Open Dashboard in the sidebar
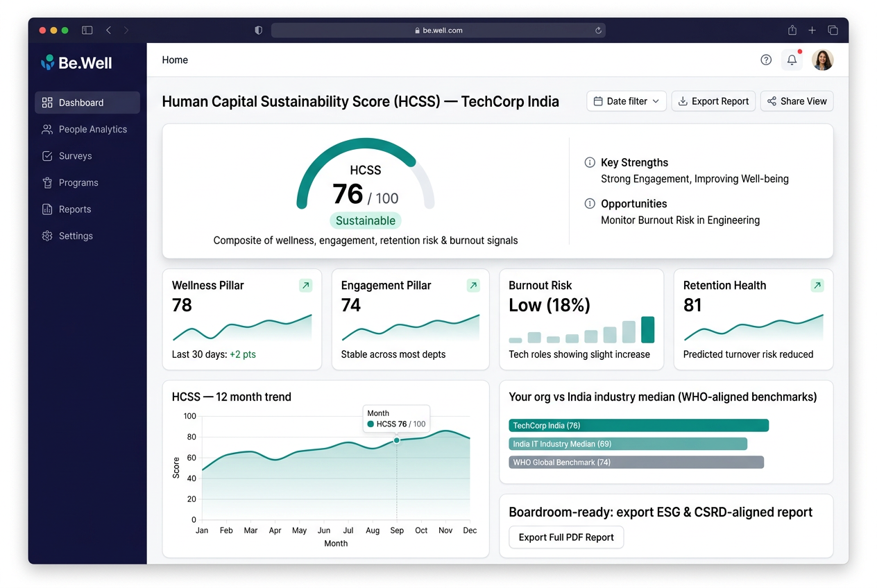This screenshot has width=877, height=588. tap(87, 103)
